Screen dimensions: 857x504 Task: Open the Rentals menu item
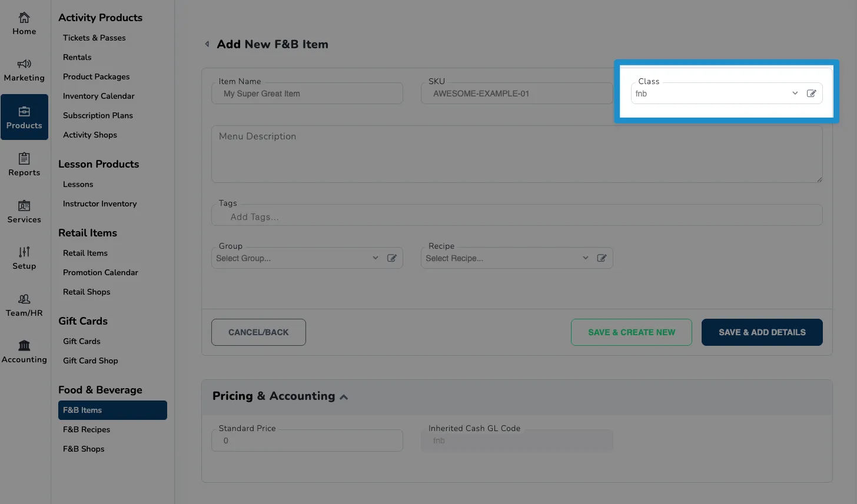coord(77,57)
